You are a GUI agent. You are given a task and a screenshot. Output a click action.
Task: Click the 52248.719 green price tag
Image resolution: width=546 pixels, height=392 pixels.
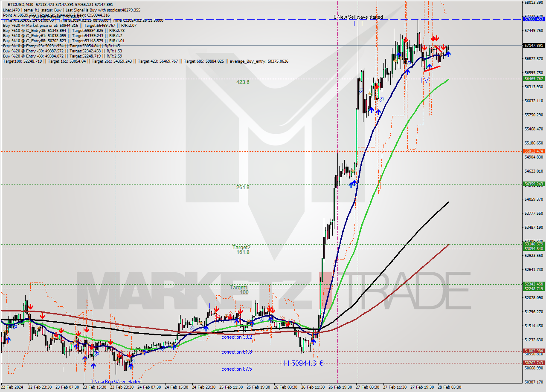click(x=534, y=289)
